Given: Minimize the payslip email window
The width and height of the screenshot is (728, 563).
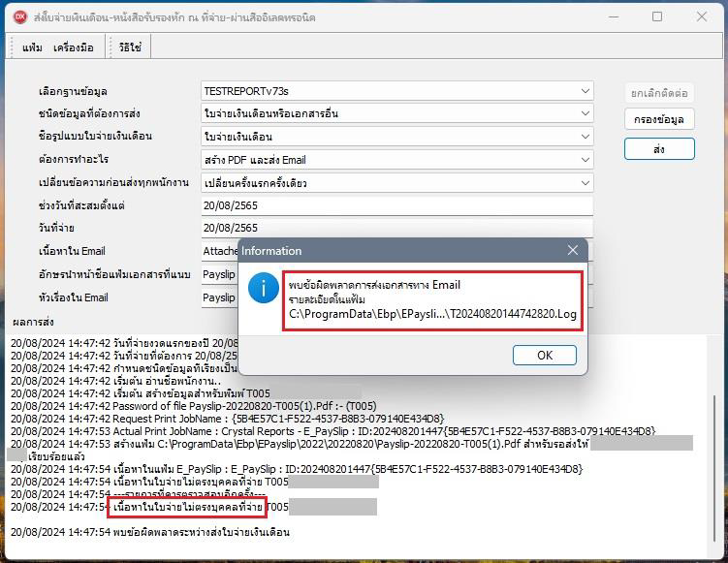Looking at the screenshot, I should tap(613, 16).
